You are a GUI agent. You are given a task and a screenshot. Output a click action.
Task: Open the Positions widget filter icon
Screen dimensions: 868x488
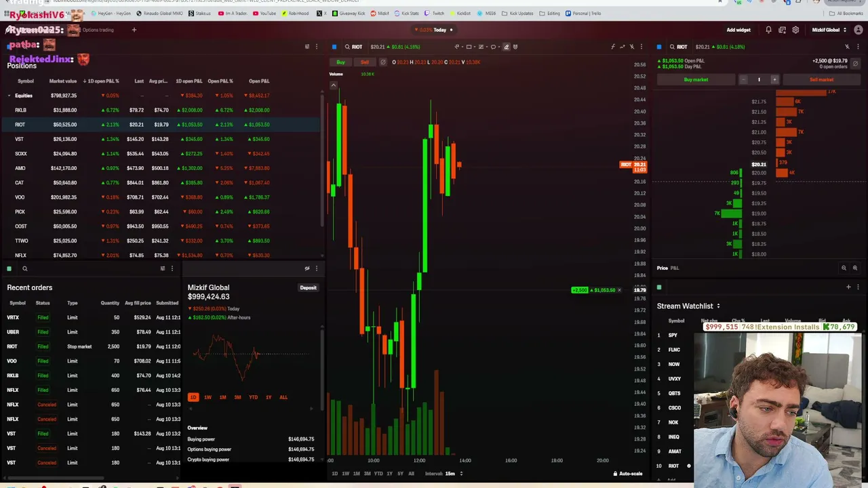tap(307, 47)
